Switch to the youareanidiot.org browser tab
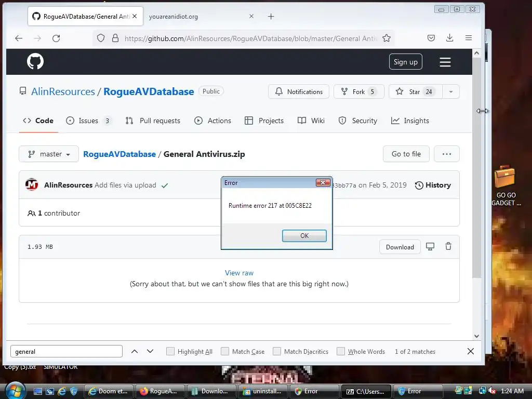532x399 pixels. pos(200,16)
